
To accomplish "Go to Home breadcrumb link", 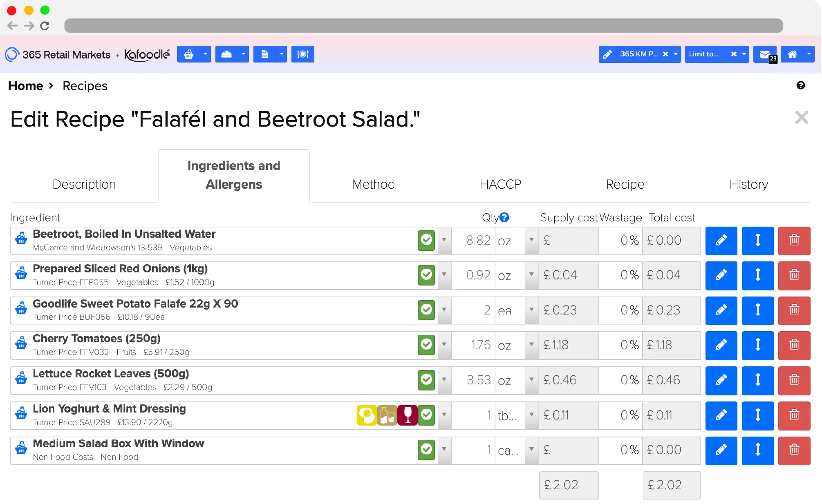I will point(25,86).
